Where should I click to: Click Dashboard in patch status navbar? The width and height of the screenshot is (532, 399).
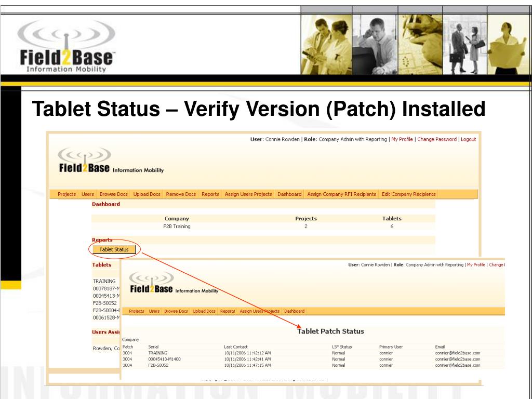point(294,311)
